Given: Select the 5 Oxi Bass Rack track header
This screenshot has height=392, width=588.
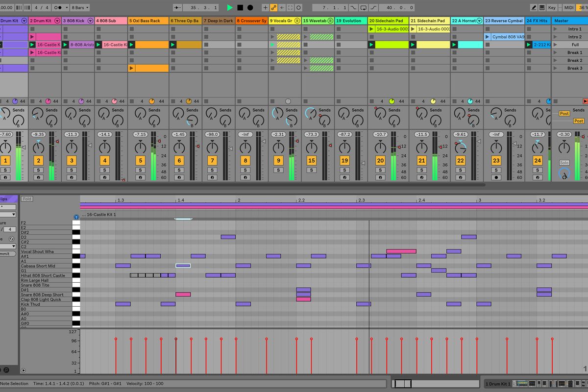Looking at the screenshot, I should pyautogui.click(x=148, y=21).
